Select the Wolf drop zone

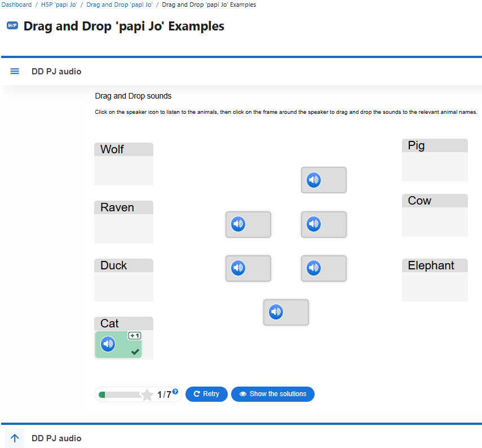pyautogui.click(x=123, y=164)
